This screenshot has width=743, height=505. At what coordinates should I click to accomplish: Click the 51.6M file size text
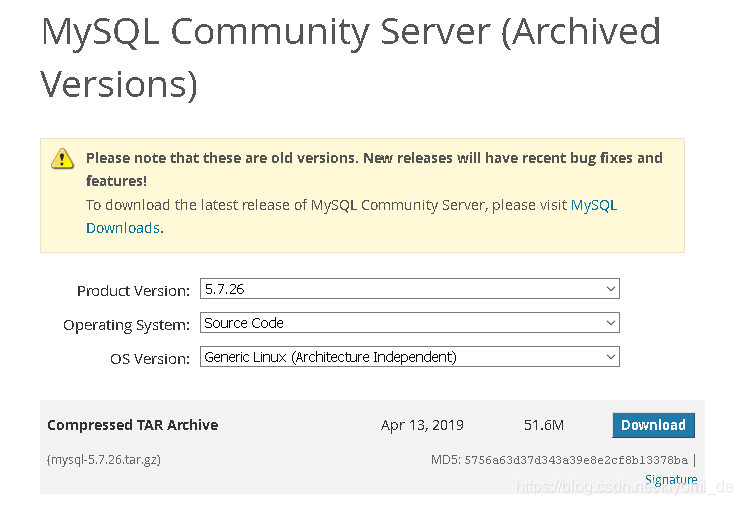544,425
